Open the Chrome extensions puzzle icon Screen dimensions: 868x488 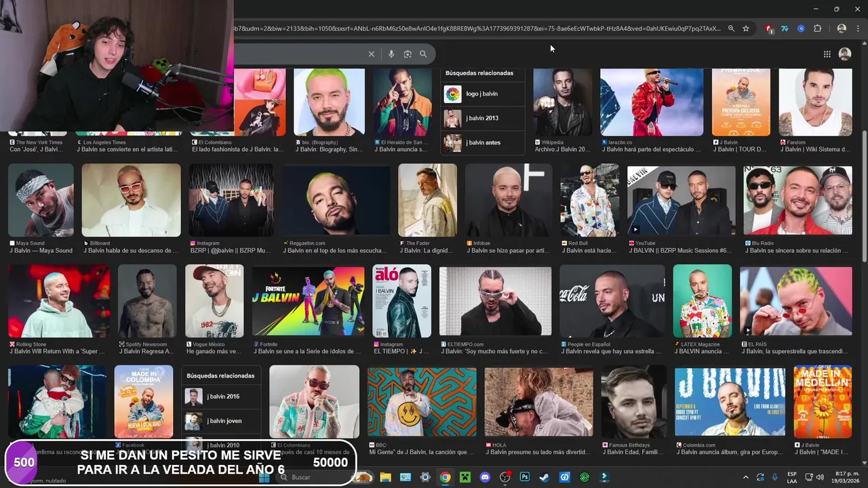(817, 28)
